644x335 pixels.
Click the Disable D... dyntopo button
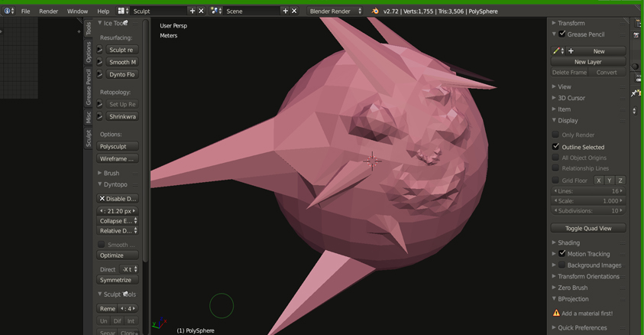(118, 199)
